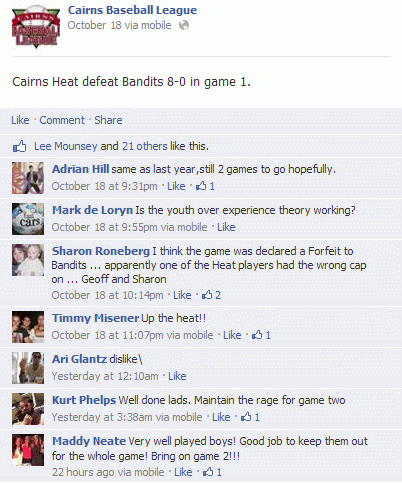This screenshot has height=483, width=402.
Task: Like Mark de Loryn's comment
Action: [x=226, y=227]
